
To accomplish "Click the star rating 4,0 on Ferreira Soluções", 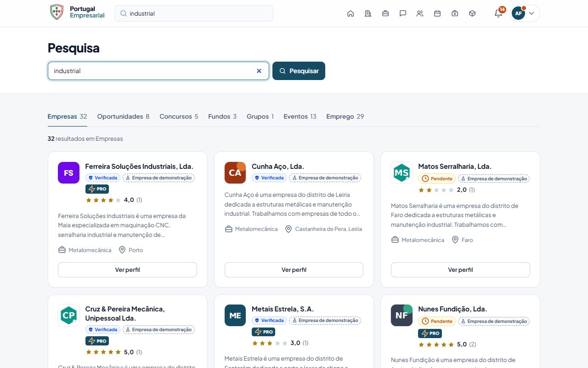I will [x=114, y=200].
